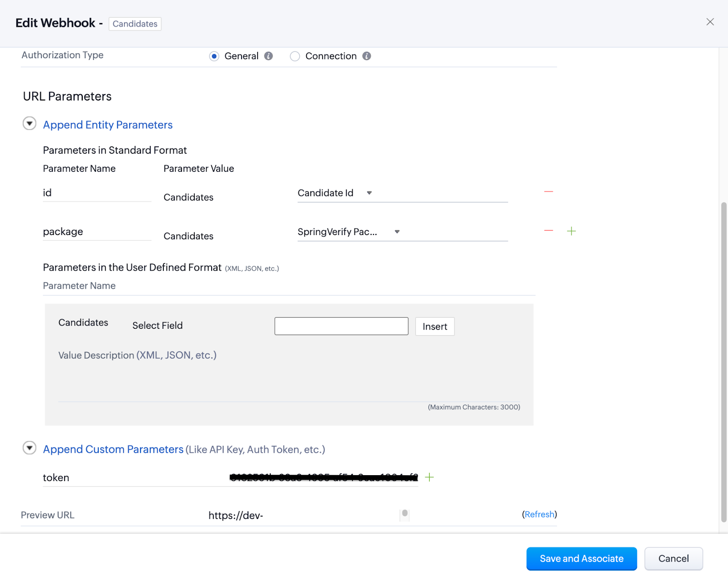Click Parameters in Standard Format label

click(115, 151)
